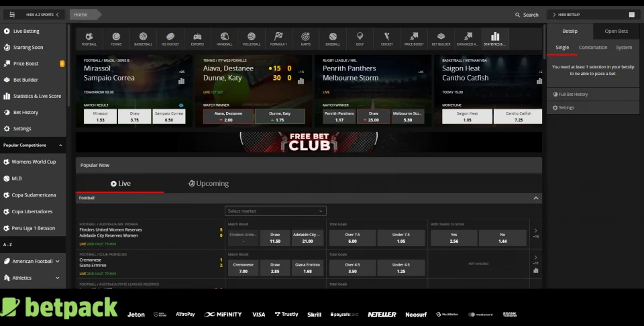Expand more markets for Flinders United match
This screenshot has width=644, height=326.
coord(535,231)
